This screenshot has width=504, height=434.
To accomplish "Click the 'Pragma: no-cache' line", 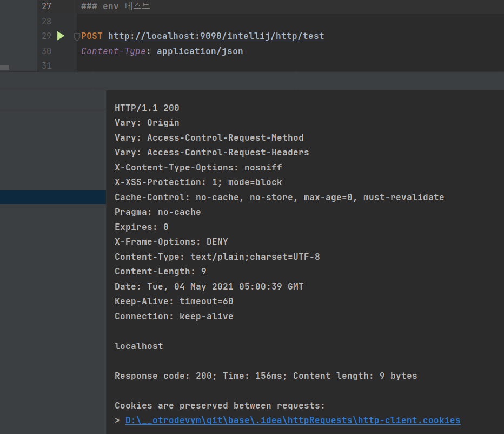I will [158, 212].
